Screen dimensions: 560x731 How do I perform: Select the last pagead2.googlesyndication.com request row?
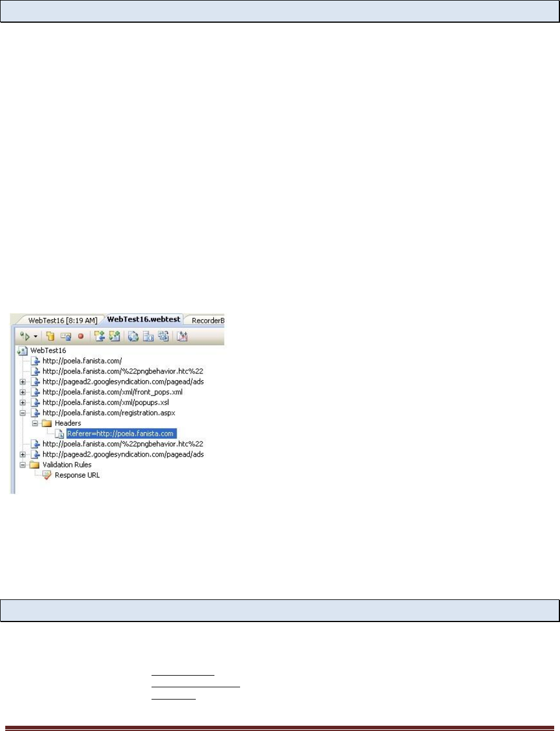point(123,454)
